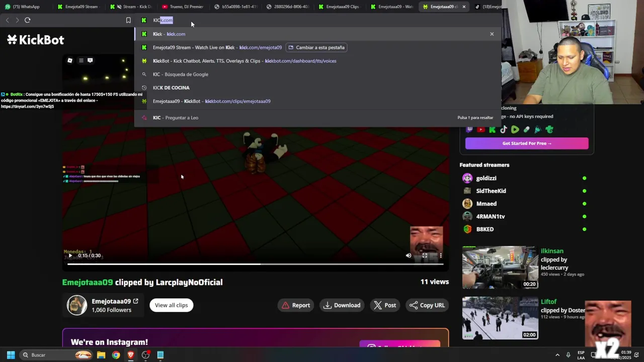Click the green Kick platform icon
Viewport: 644px width, 362px height.
493,129
